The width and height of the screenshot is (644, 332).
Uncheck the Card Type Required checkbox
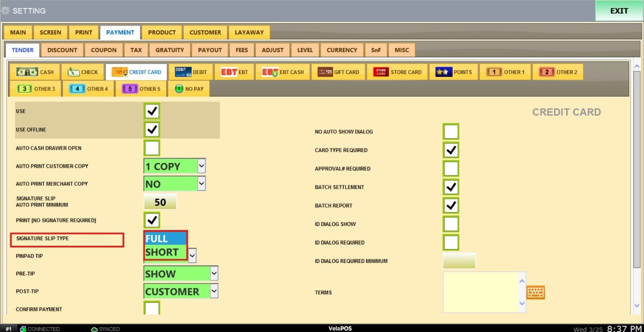(x=451, y=150)
